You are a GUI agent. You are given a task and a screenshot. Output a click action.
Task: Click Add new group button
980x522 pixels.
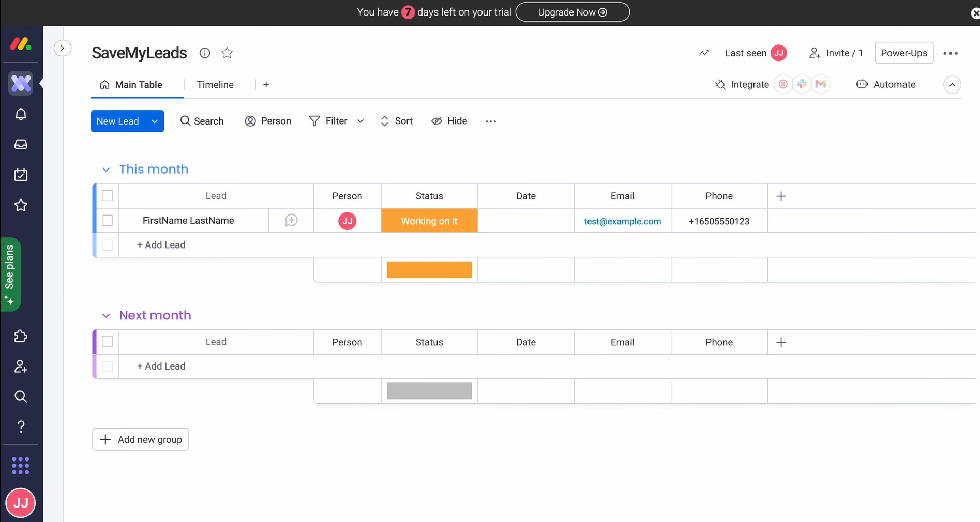[x=141, y=439]
